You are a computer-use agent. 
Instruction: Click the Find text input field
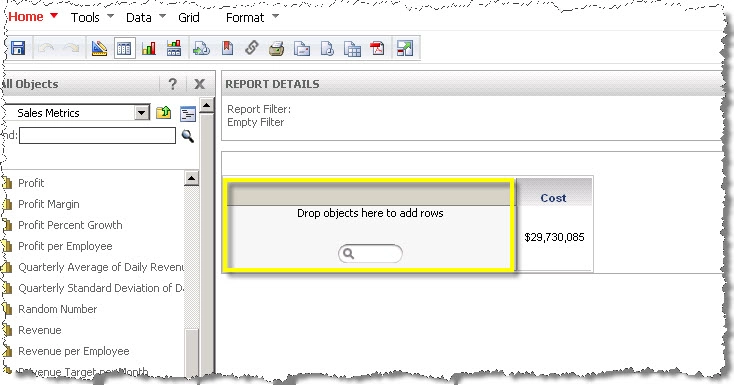pyautogui.click(x=97, y=136)
